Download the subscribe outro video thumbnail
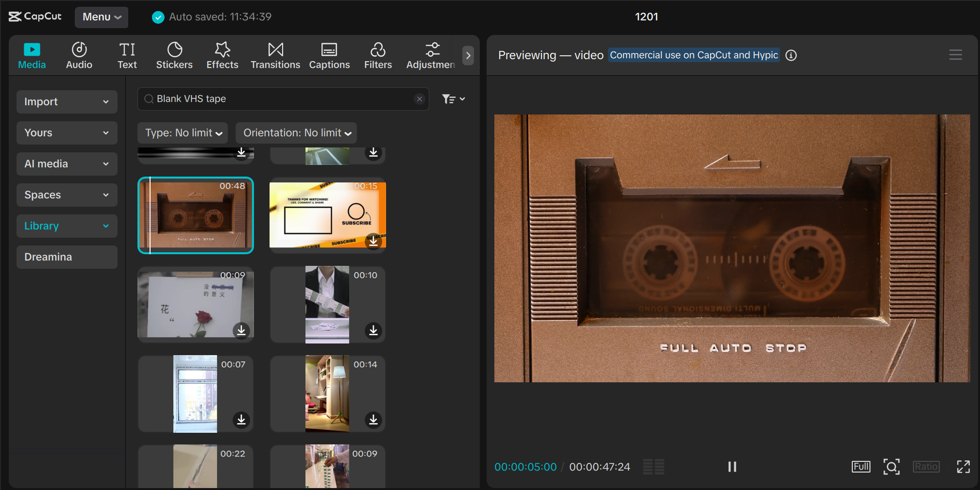980x490 pixels. (x=373, y=241)
